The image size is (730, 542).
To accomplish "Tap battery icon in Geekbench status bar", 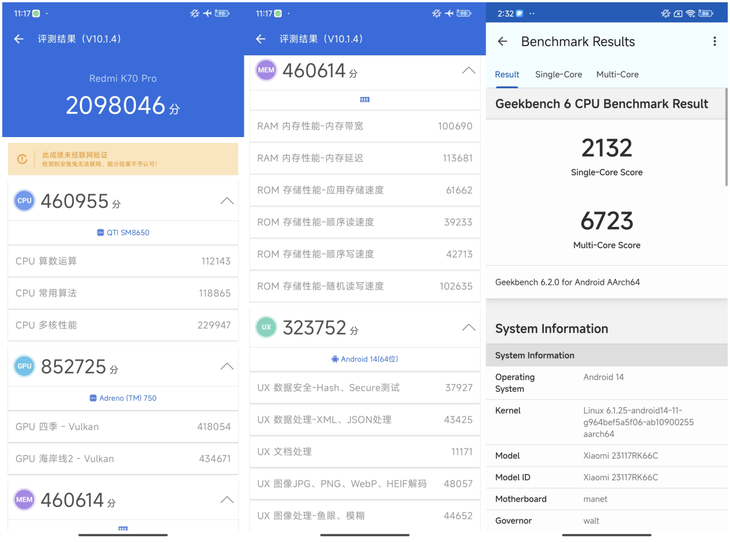I will pos(705,14).
